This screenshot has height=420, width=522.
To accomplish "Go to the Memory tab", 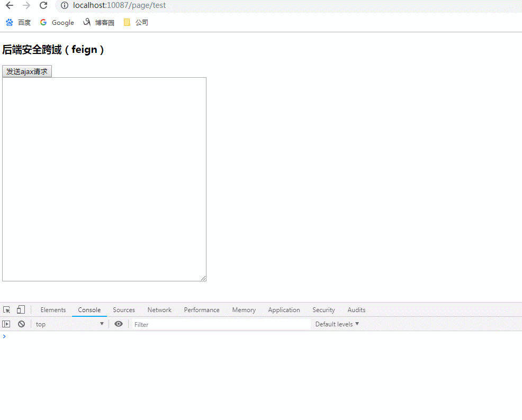I will pos(244,309).
